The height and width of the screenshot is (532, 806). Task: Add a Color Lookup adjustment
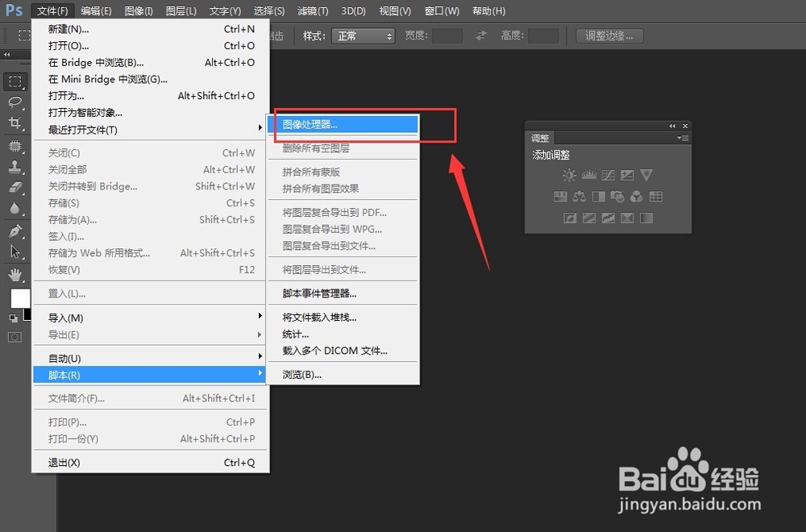655,197
